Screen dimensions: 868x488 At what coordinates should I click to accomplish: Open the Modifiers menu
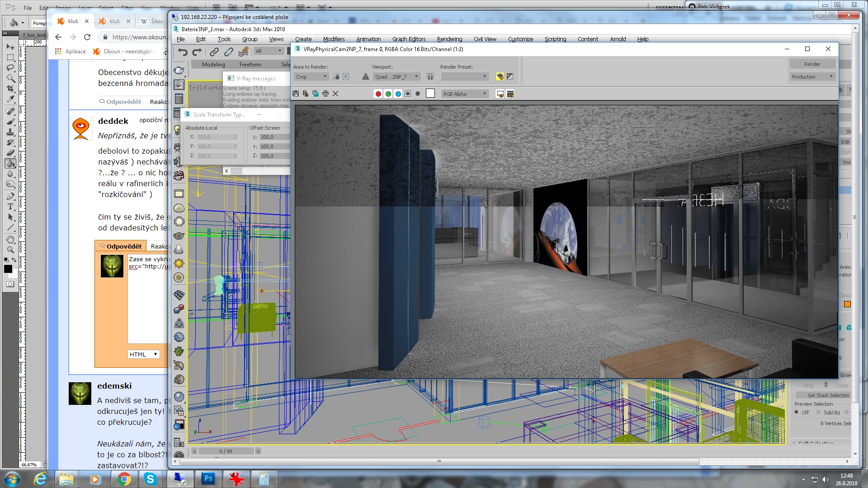(x=334, y=39)
